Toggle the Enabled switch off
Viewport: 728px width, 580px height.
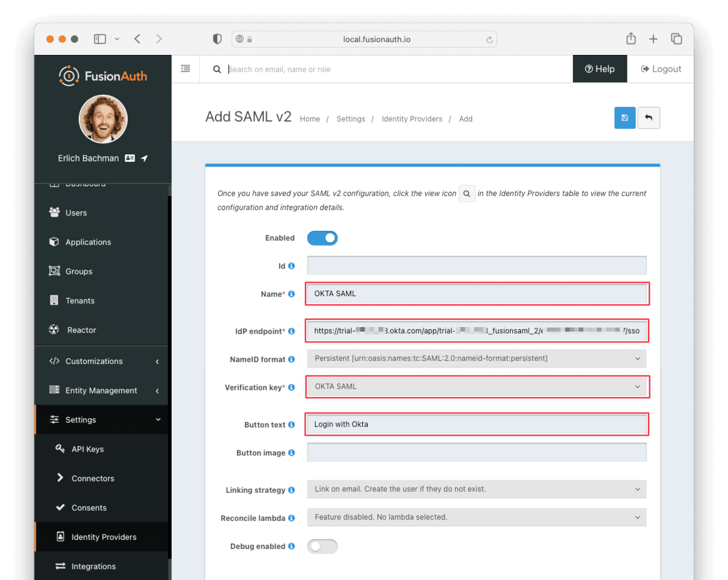point(322,238)
